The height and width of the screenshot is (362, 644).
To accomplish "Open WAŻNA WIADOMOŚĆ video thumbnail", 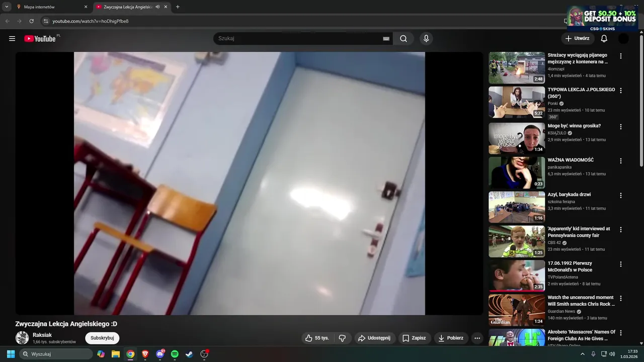I will (517, 172).
